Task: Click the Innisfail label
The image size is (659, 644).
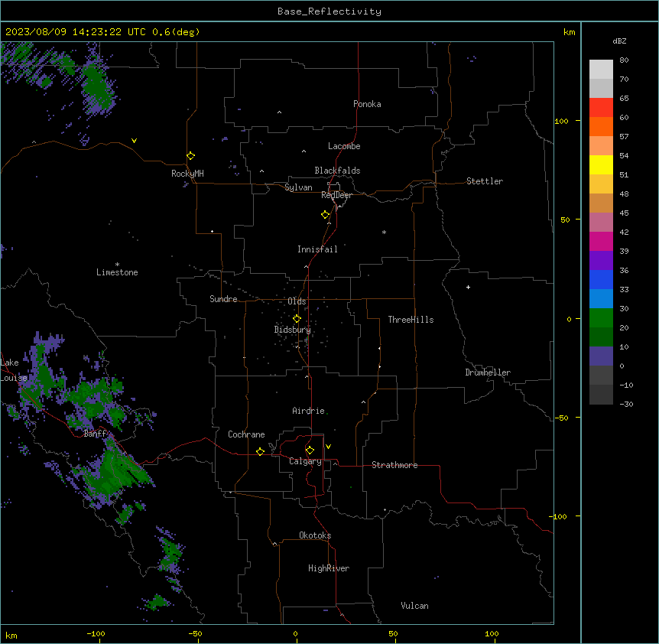Action: (x=317, y=249)
